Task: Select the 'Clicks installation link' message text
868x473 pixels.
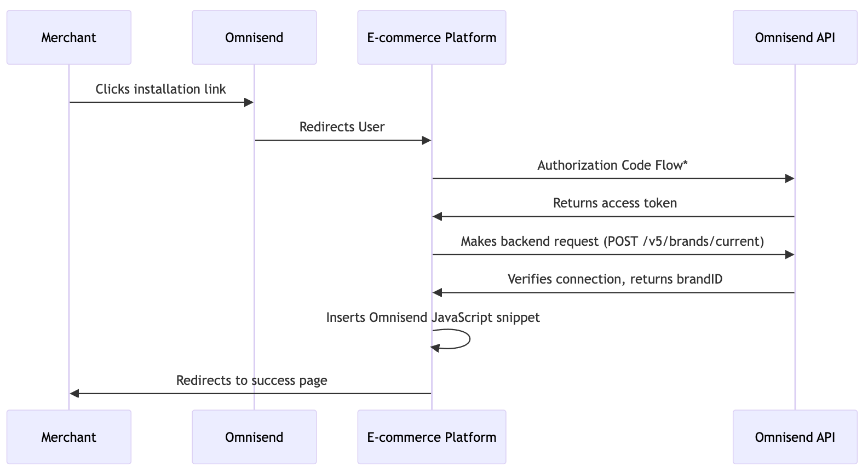Action: point(160,89)
